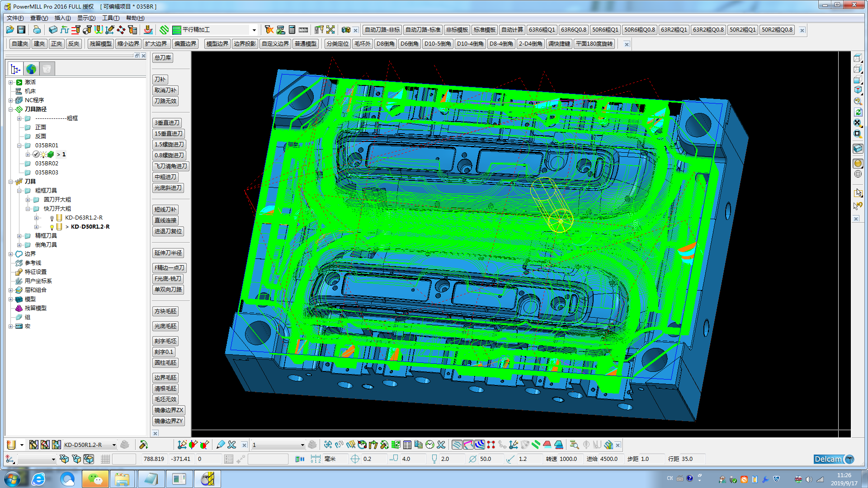Open the 查看(V) menu
868x488 pixels.
(x=39, y=18)
